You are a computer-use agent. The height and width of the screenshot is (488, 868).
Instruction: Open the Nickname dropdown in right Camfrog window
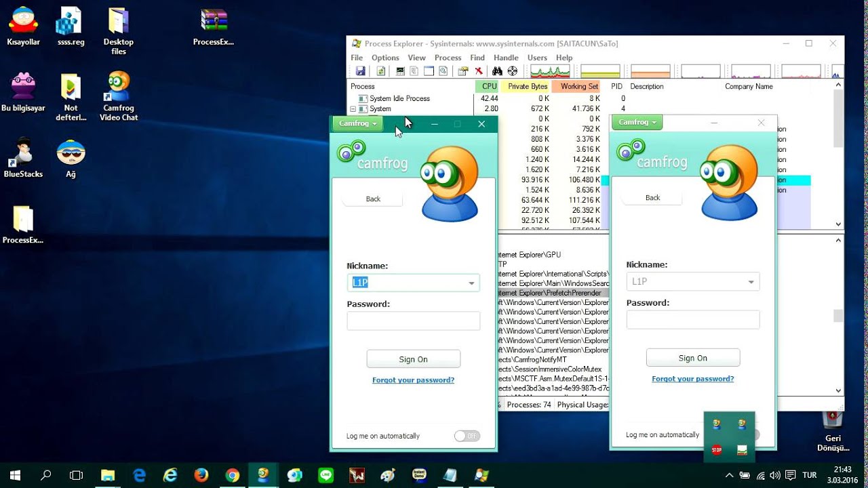point(751,282)
